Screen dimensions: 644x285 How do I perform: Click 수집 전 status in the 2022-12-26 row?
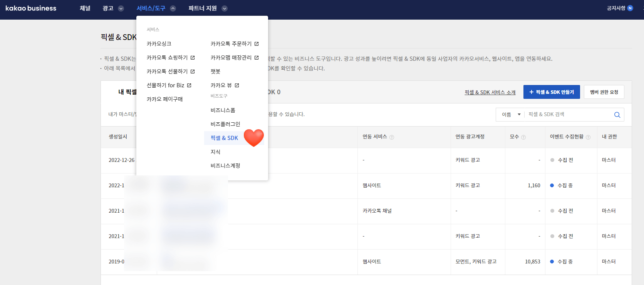tap(562, 160)
